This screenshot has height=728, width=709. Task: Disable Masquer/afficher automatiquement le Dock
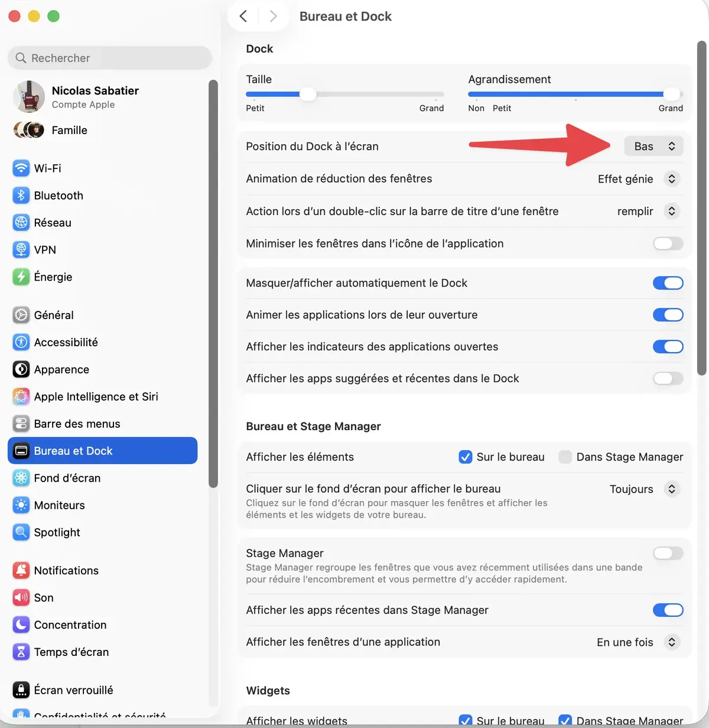(x=668, y=283)
